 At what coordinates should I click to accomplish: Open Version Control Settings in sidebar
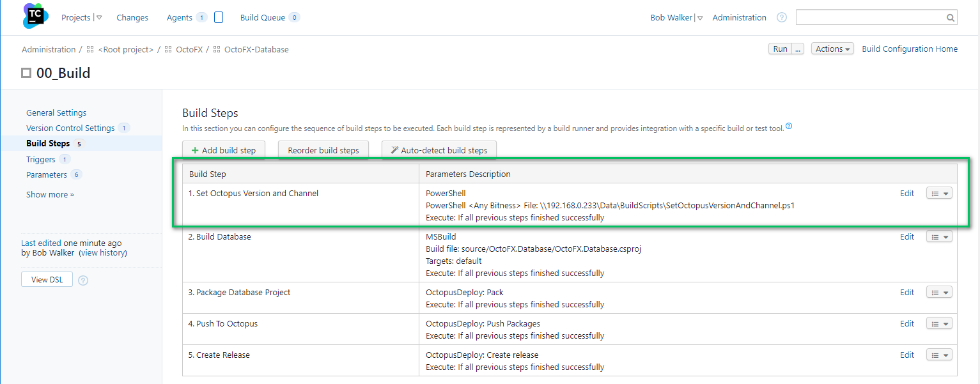coord(70,128)
